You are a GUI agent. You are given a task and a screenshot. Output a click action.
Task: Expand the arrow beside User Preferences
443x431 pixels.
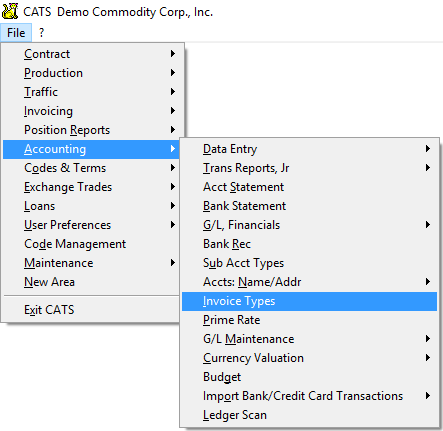click(x=173, y=224)
